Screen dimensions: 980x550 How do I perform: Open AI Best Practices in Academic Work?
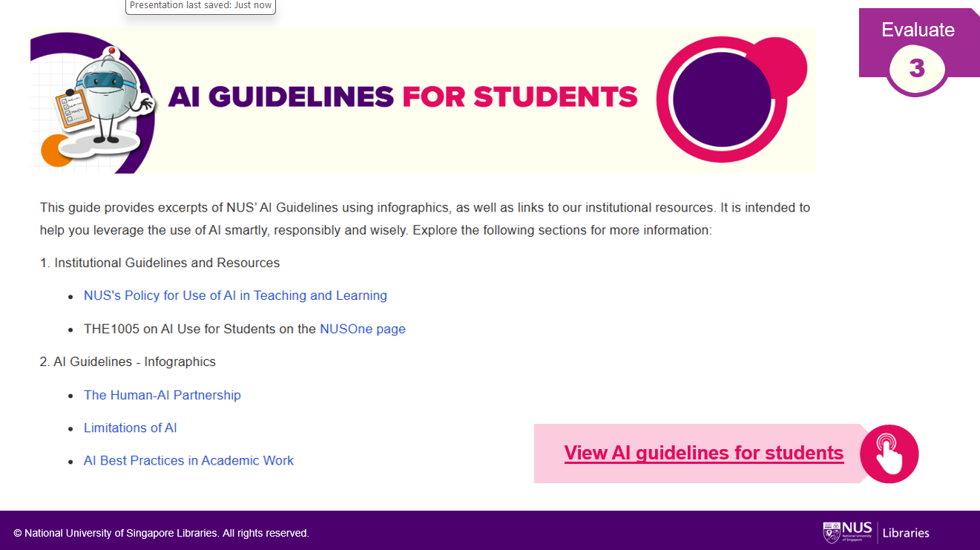pyautogui.click(x=188, y=460)
